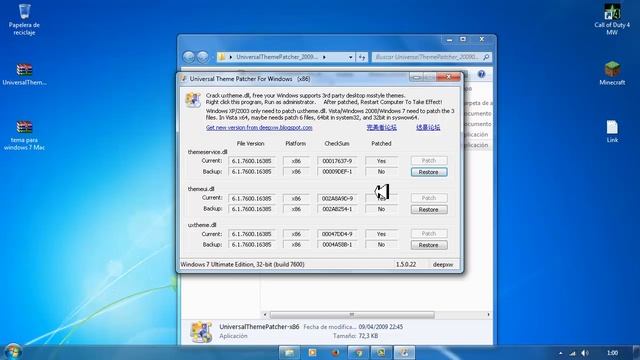Viewport: 640px width, 360px height.
Task: Click the Patch button for themeservice.dll
Action: coord(429,160)
